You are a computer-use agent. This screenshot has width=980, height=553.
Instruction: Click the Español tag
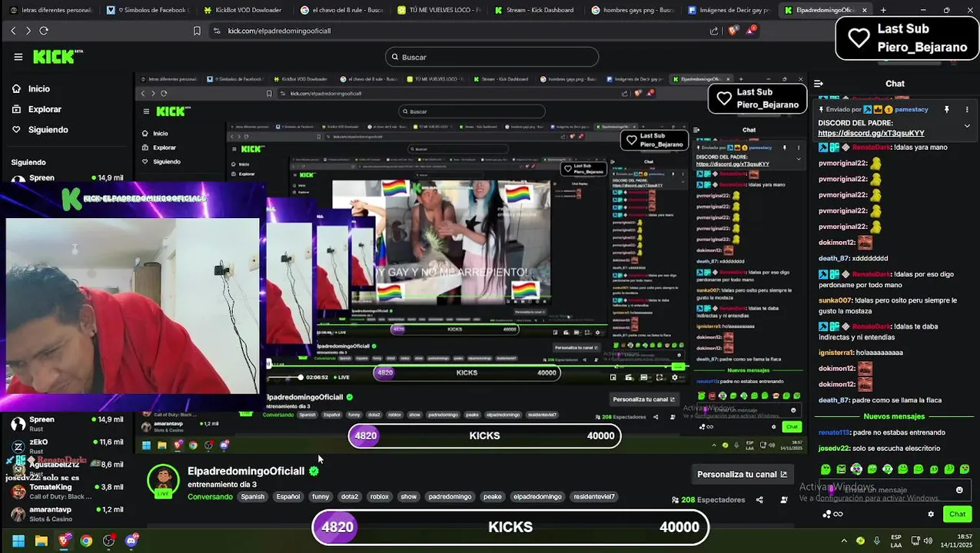tap(288, 497)
